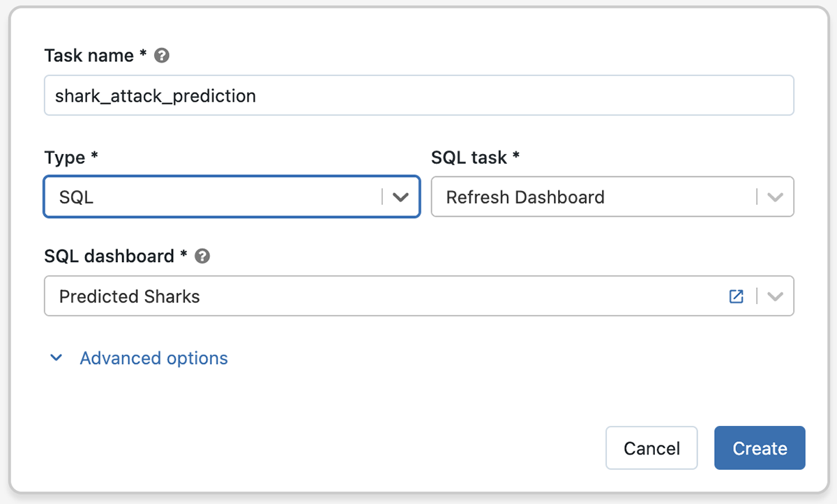Expand the Advanced options section

[153, 358]
